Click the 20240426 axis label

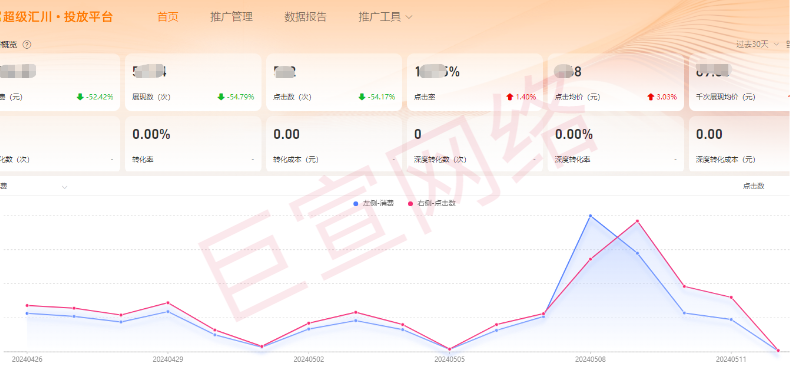pyautogui.click(x=27, y=360)
